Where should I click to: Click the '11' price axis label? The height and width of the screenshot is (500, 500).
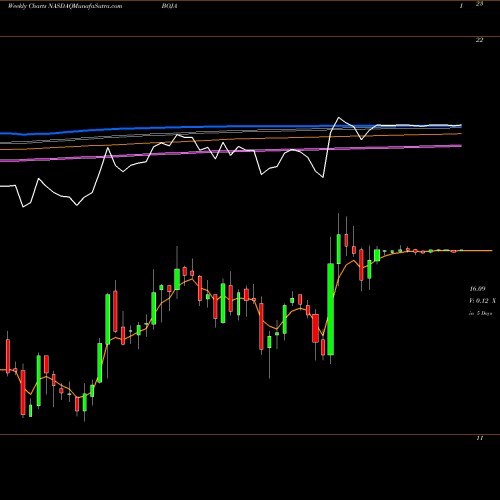[479, 438]
